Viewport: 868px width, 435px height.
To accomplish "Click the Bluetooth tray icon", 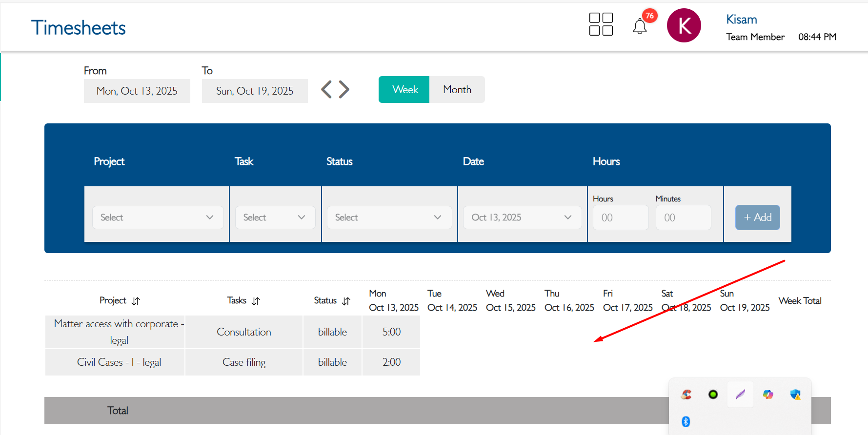I will (x=686, y=421).
